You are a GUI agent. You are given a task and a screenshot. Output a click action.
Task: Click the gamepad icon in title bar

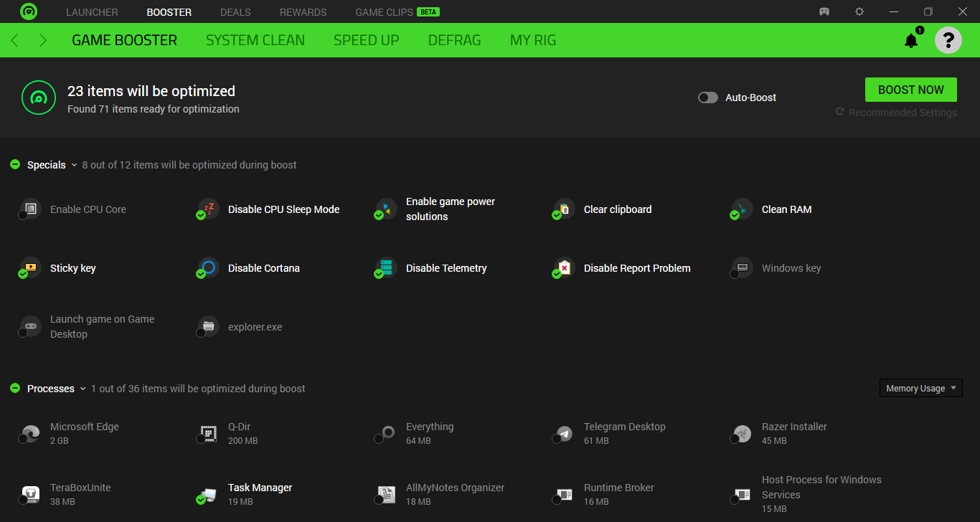pyautogui.click(x=825, y=11)
